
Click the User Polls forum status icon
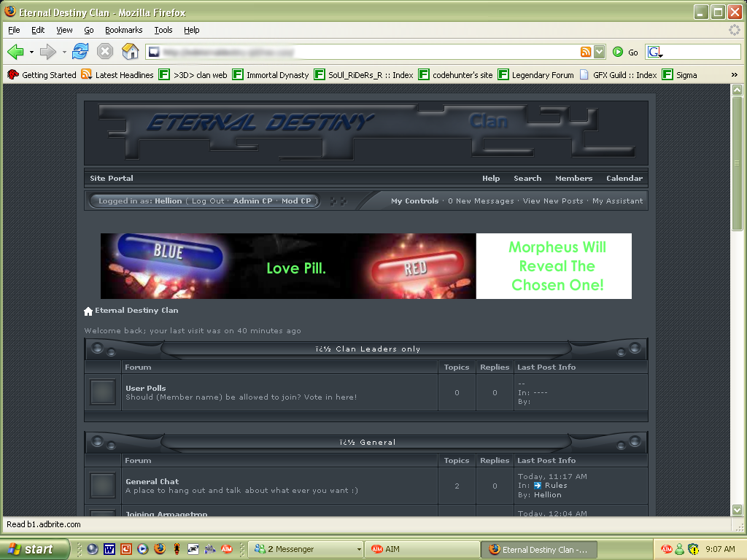pyautogui.click(x=102, y=392)
